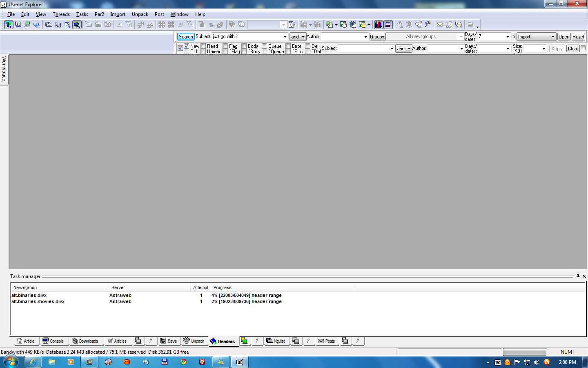Click the status bar progress indicator
The height and width of the screenshot is (368, 588).
[524, 352]
